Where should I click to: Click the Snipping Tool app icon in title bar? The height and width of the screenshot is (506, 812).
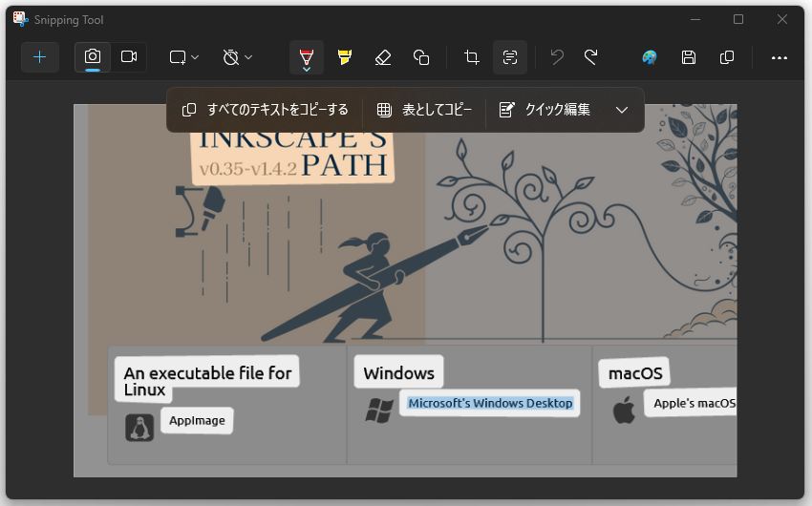(20, 19)
